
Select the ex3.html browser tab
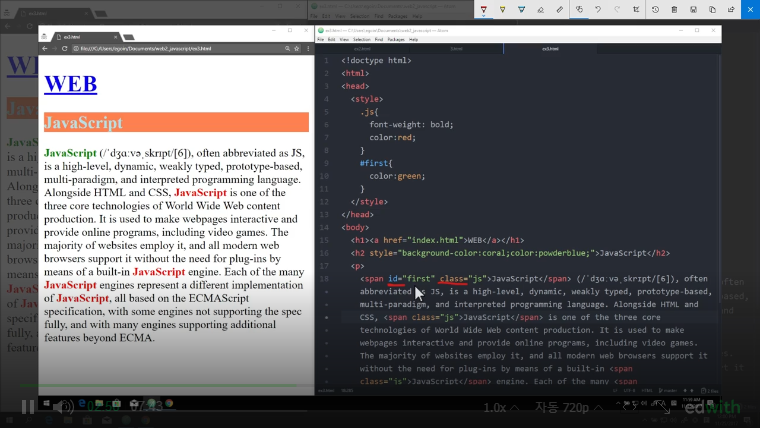[x=86, y=37]
